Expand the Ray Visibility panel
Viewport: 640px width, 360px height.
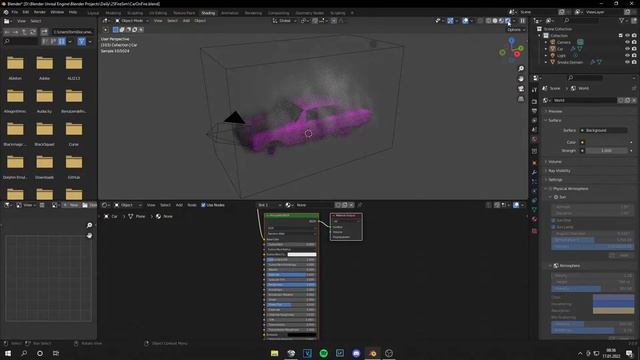[559, 171]
